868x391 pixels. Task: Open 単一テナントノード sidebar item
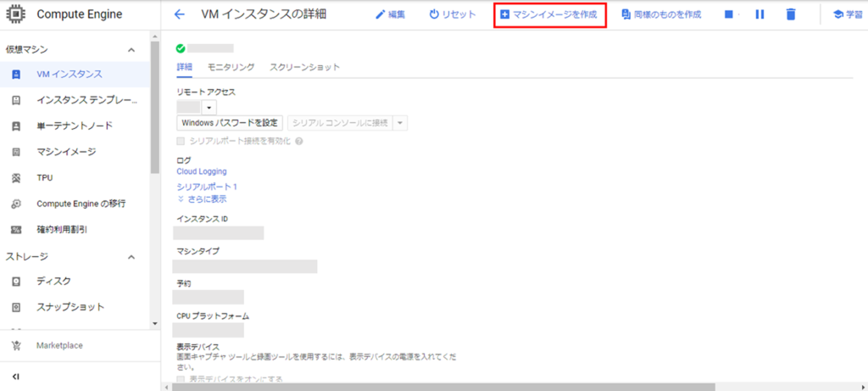[x=75, y=126]
